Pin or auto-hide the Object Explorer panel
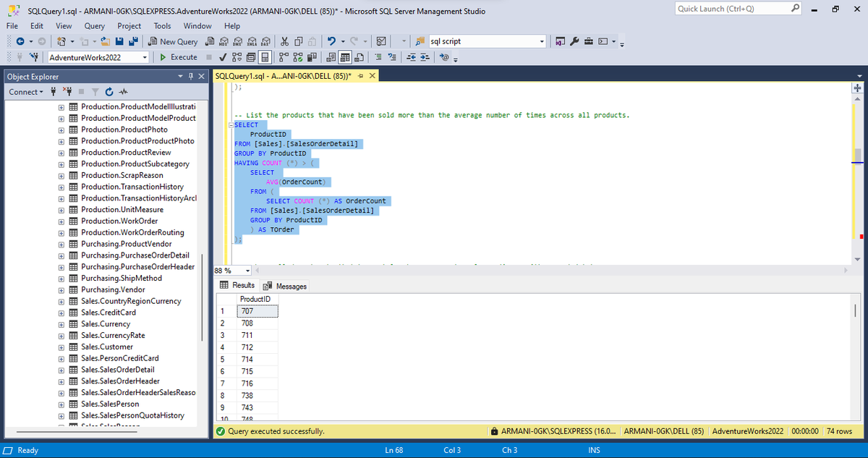The image size is (868, 458). coord(190,77)
